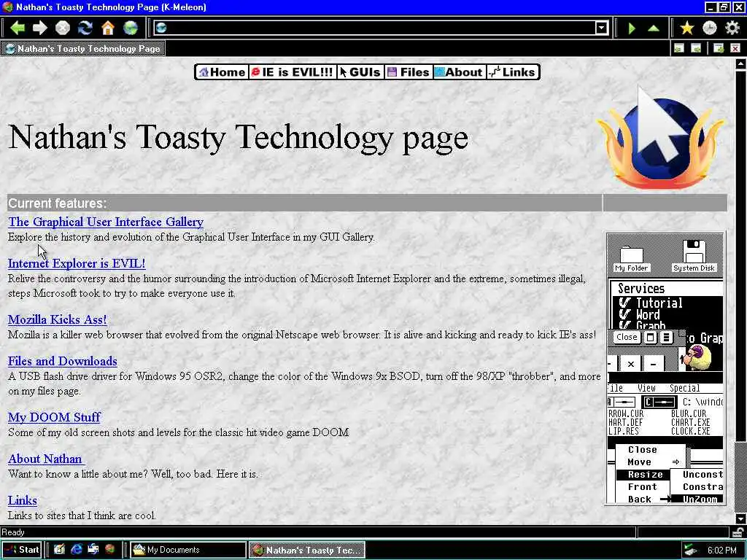
Task: Click the padlock security icon in the status bar
Action: point(738,532)
